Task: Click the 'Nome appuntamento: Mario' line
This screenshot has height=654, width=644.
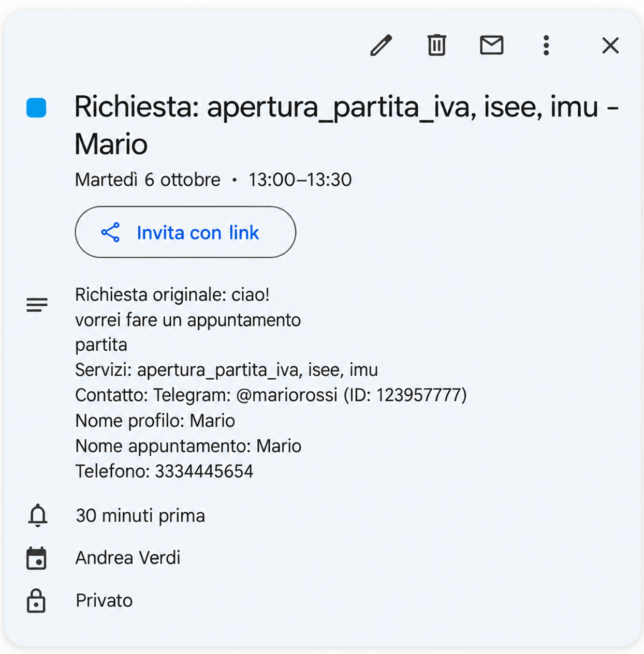Action: click(188, 446)
